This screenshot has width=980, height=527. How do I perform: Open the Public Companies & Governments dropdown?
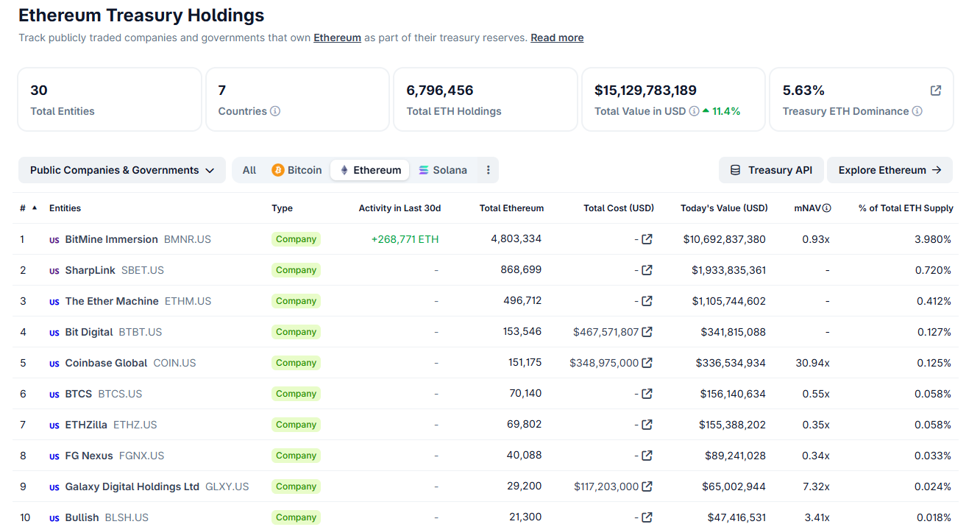[121, 169]
